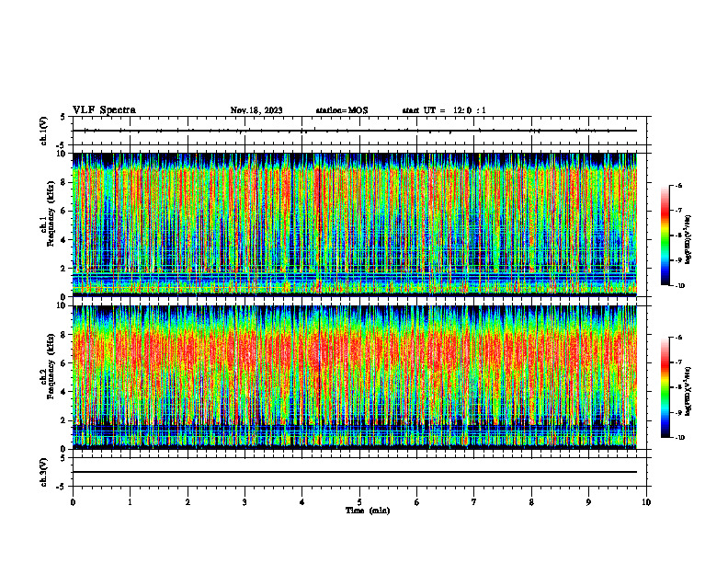728x563 pixels.
Task: Select the "start UT = 12:0 :1" text
Action: click(x=444, y=110)
